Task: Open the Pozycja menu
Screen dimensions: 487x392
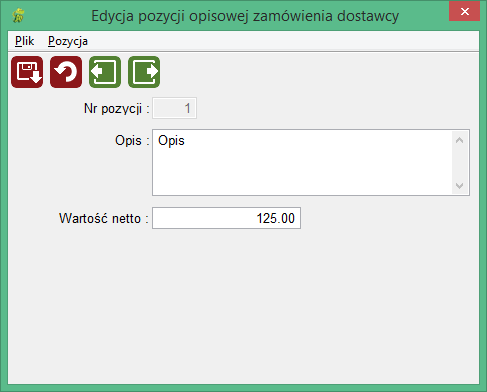Action: [x=68, y=41]
